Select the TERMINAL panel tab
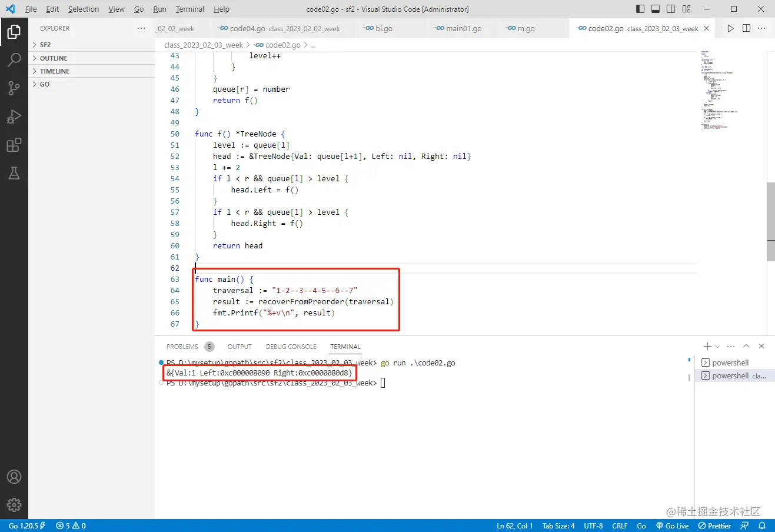Image resolution: width=775 pixels, height=532 pixels. click(345, 347)
